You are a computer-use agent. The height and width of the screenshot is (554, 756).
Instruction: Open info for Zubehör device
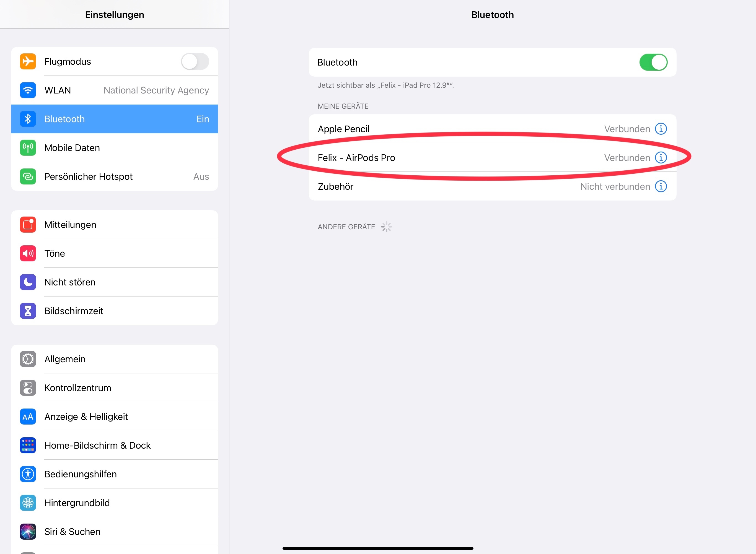point(661,186)
